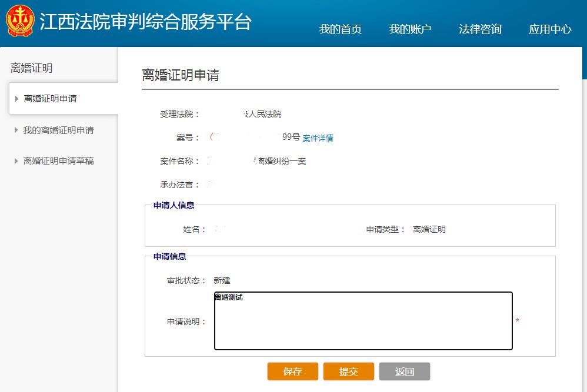Image resolution: width=587 pixels, height=392 pixels.
Task: Open the 离婚证明申请草稿 drafts entry
Action: [58, 160]
